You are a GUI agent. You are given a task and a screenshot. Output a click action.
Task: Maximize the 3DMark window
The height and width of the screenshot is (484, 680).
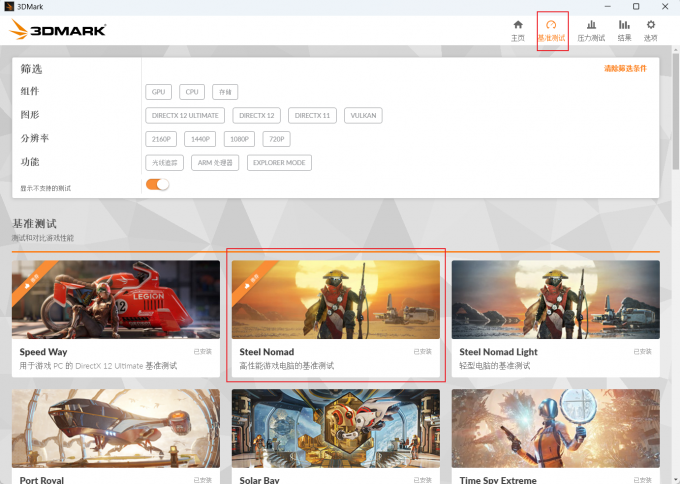pos(636,7)
